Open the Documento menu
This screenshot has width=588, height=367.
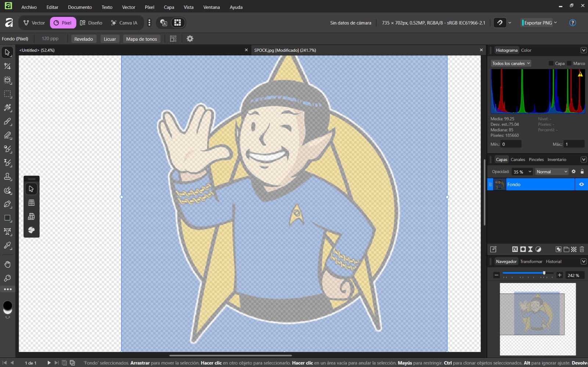click(80, 7)
